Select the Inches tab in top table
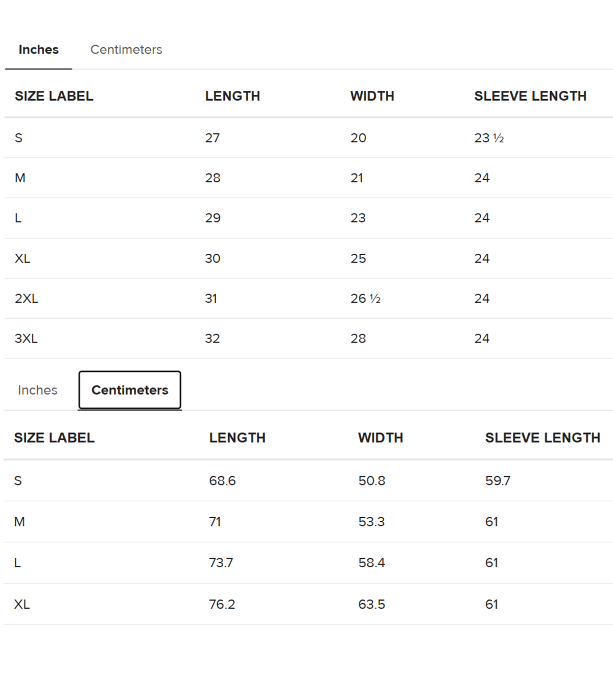 pyautogui.click(x=38, y=50)
